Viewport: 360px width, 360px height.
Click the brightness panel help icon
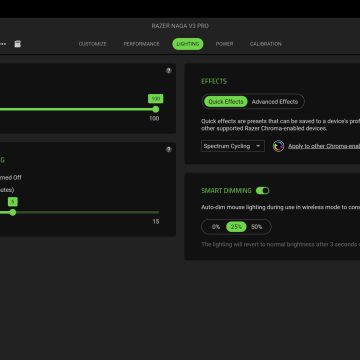click(x=169, y=70)
